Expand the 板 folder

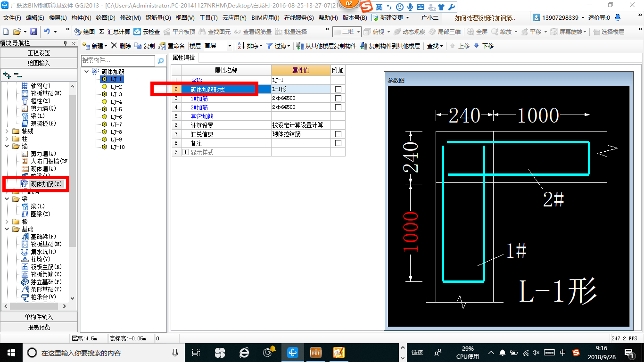(7, 222)
